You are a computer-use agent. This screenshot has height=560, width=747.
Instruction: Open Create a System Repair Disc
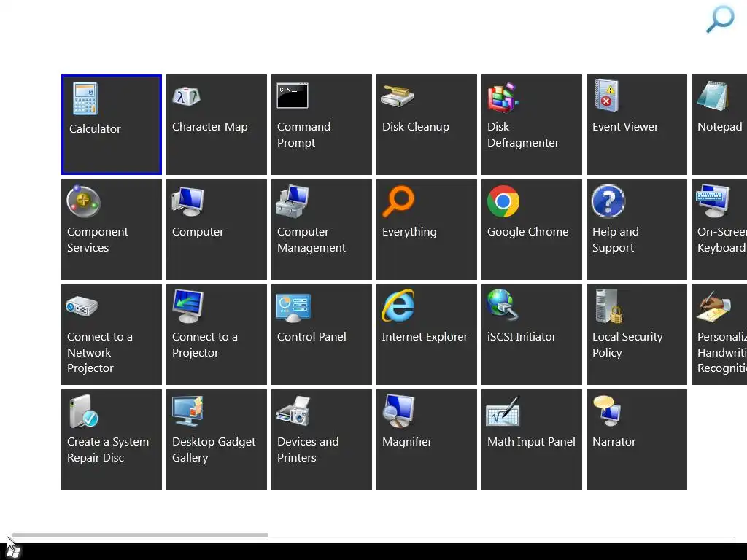(x=112, y=440)
